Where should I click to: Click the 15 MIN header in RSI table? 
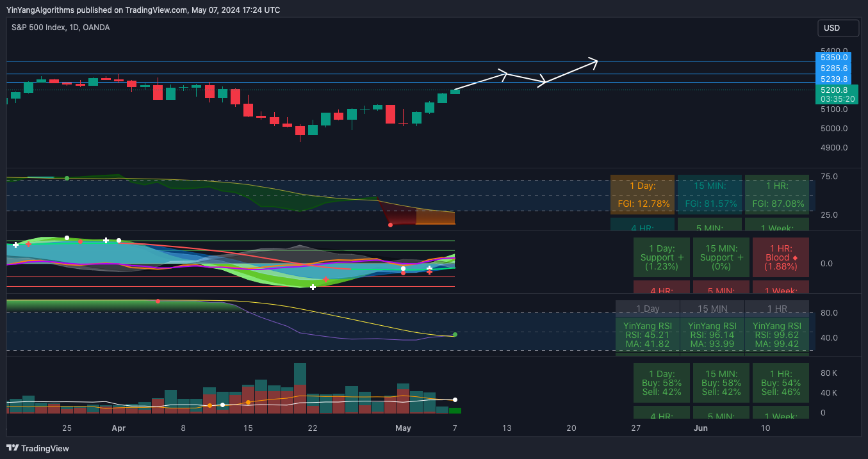tap(712, 309)
